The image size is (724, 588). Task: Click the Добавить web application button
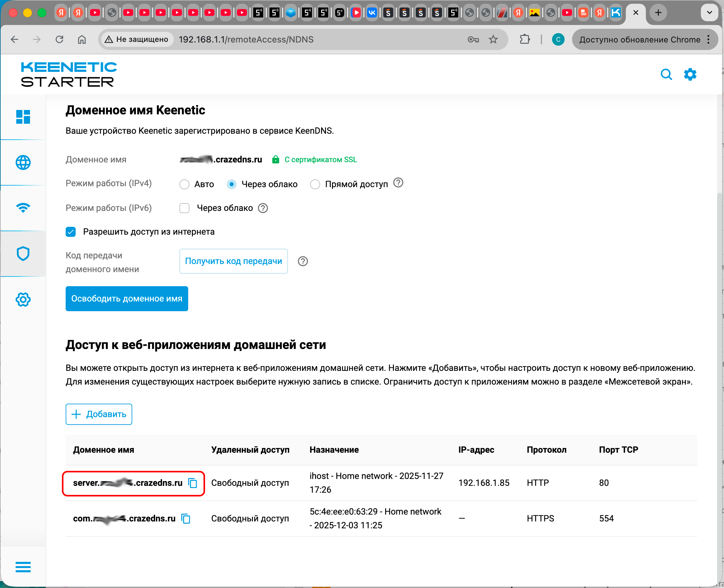click(x=99, y=414)
